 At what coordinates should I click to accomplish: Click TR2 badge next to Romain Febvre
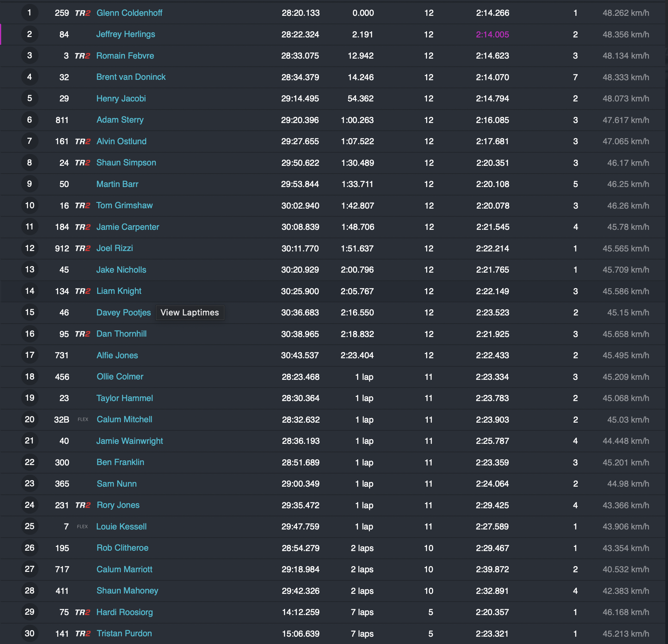[83, 56]
